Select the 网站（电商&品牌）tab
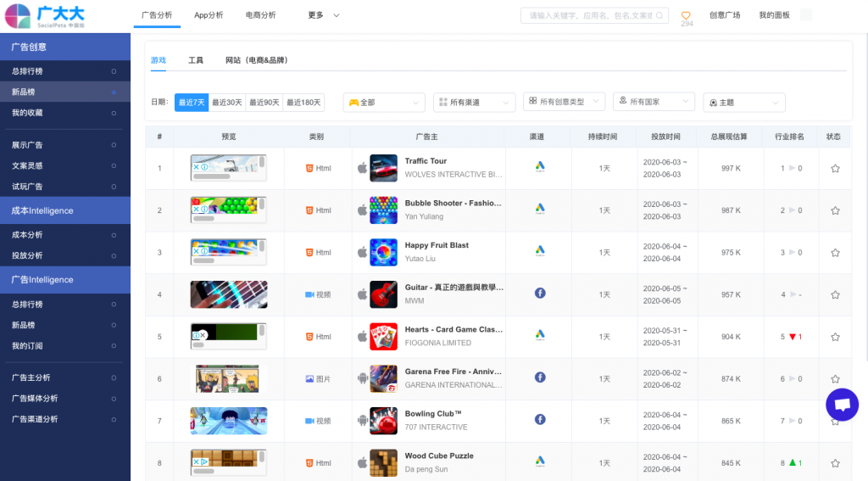Screen dimensions: 868x481 pos(256,60)
